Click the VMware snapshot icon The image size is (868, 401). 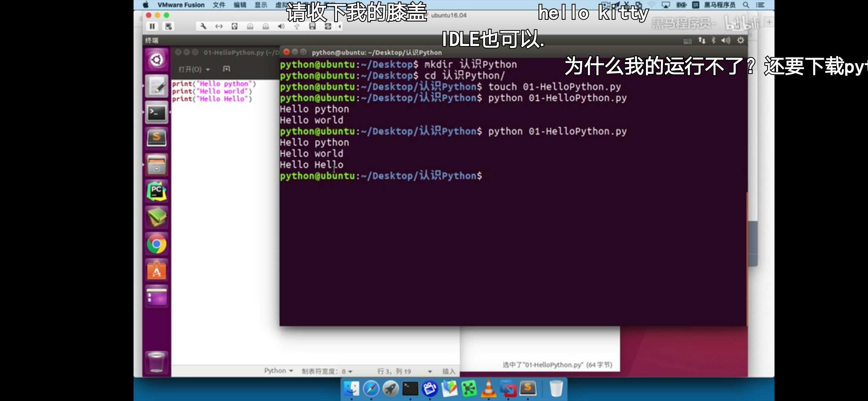[168, 26]
